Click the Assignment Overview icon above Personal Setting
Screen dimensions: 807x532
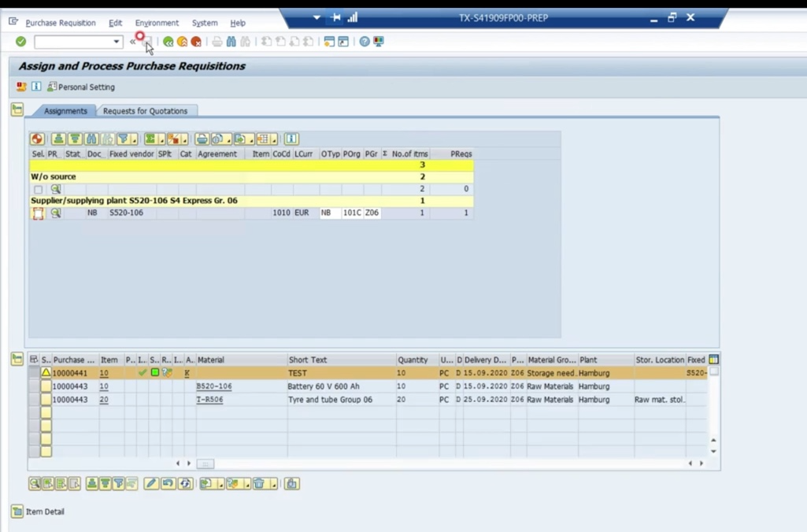click(x=21, y=87)
